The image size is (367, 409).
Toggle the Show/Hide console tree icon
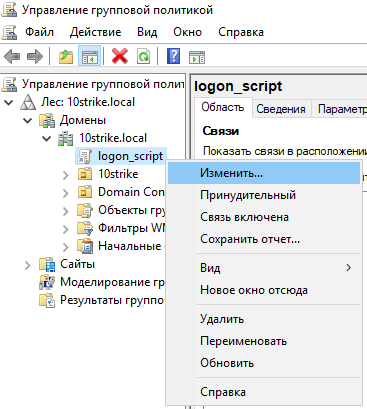(90, 56)
